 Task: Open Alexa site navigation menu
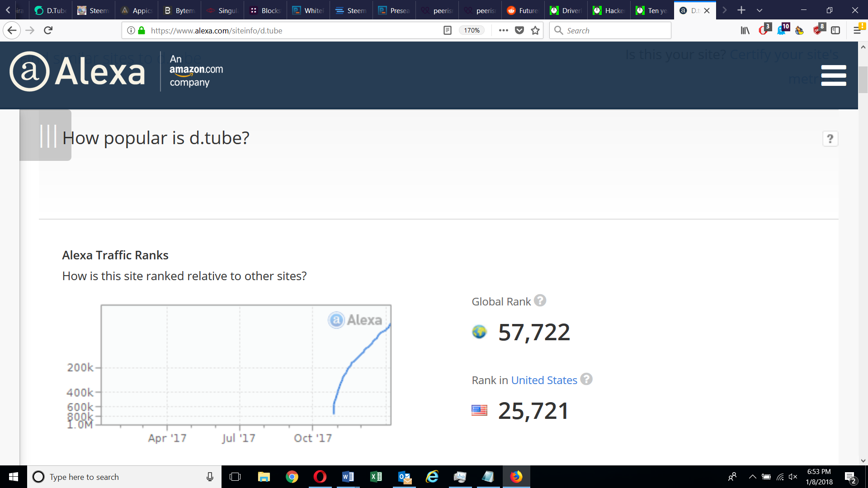pyautogui.click(x=834, y=75)
